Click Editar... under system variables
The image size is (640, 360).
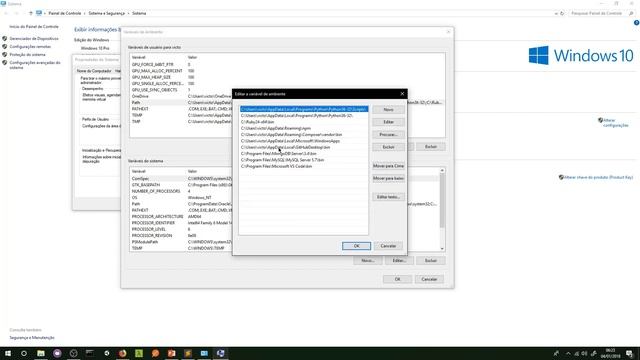click(x=399, y=260)
